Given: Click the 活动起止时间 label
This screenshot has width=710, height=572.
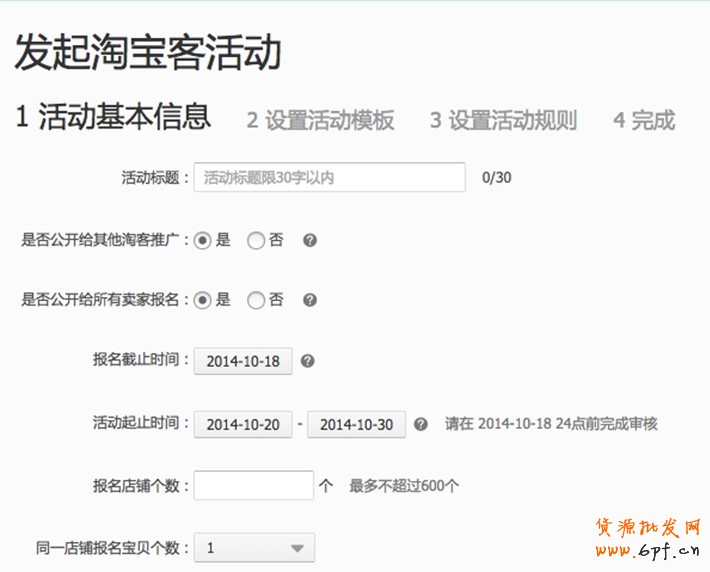Looking at the screenshot, I should (140, 423).
